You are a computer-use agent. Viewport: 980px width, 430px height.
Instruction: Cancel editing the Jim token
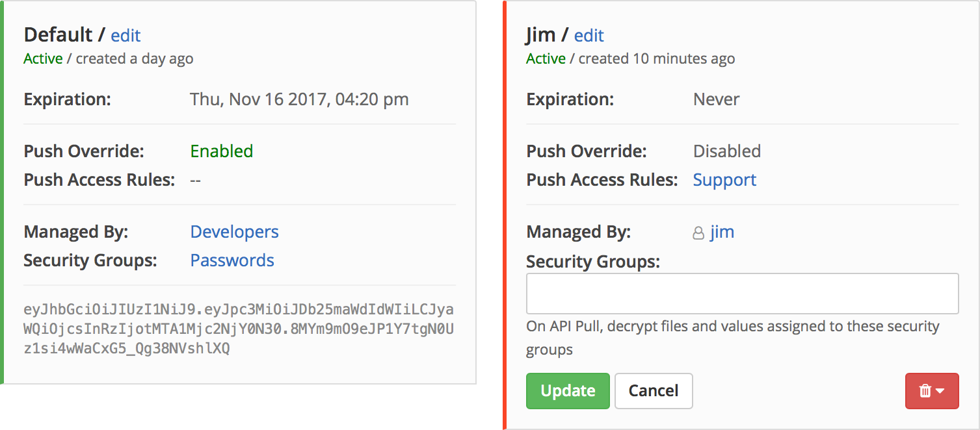tap(654, 390)
